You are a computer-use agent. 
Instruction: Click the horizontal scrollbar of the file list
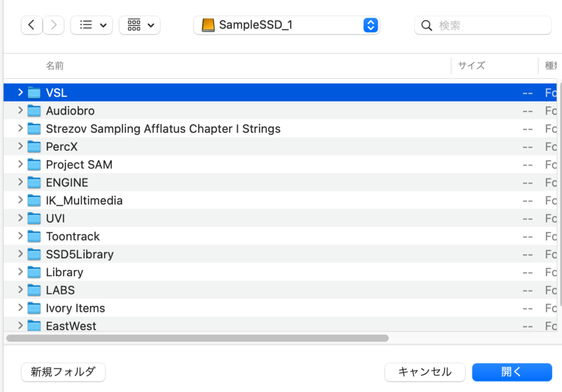198,338
